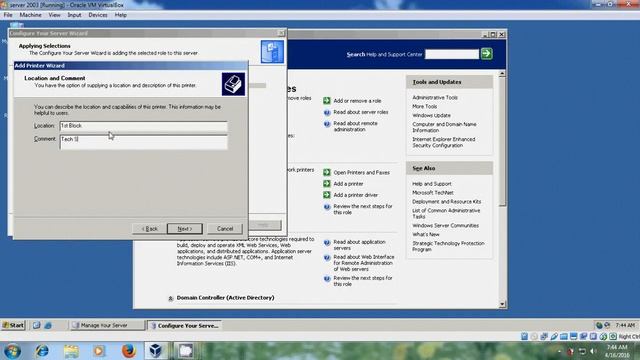Screen dimensions: 640x360
Task: Open the VirtualBox Help menu
Action: tap(120, 15)
